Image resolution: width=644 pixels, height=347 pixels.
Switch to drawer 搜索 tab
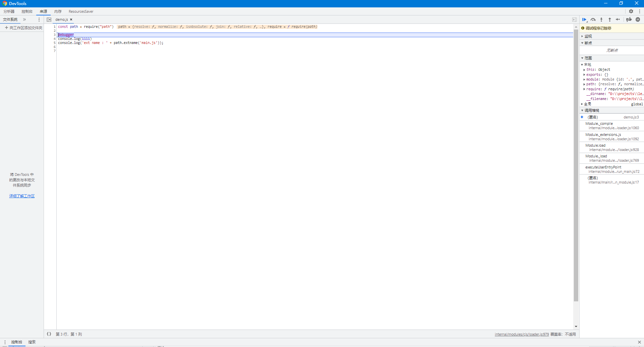click(32, 342)
